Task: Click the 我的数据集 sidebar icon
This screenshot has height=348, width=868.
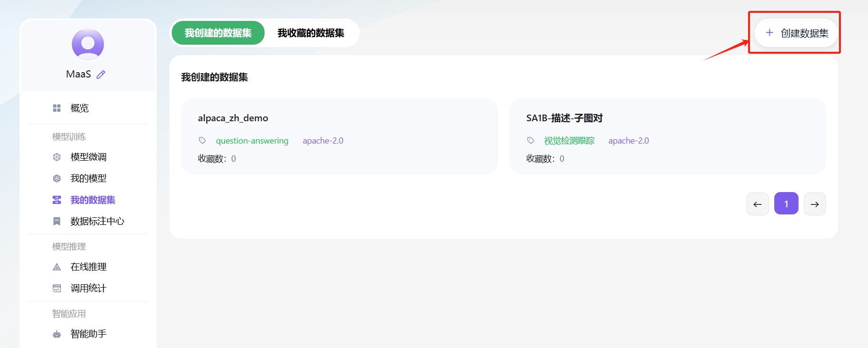Action: point(57,200)
